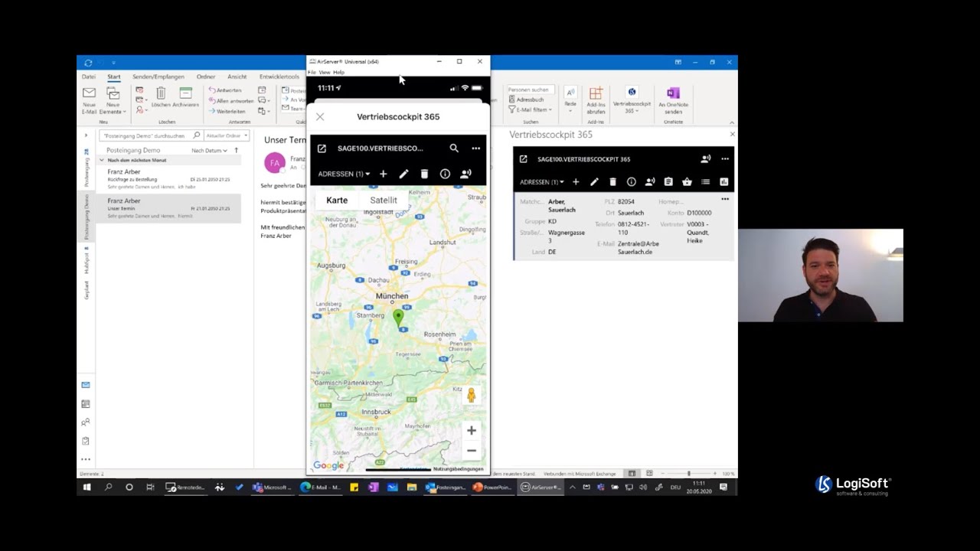The image size is (980, 551).
Task: Click the trash delete icon in phone toolbar
Action: 424,174
